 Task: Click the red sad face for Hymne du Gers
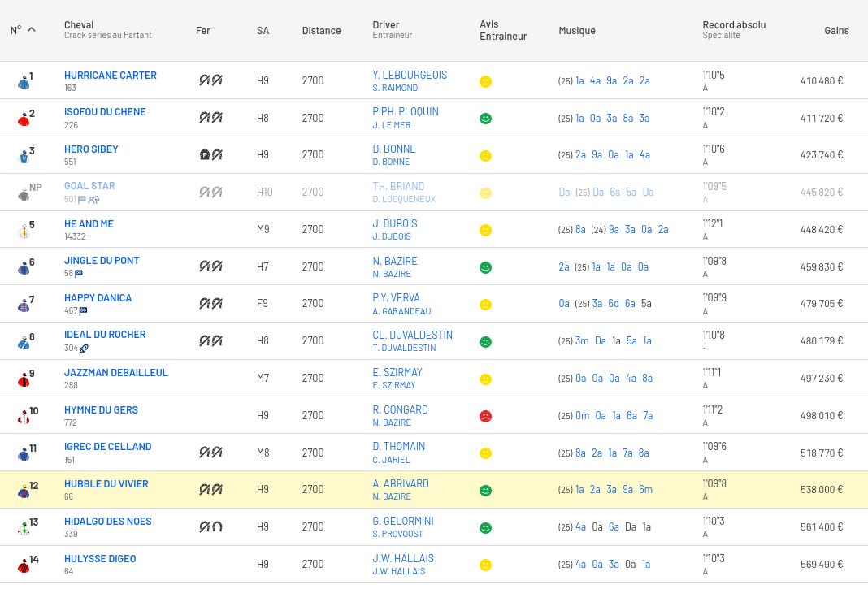click(485, 416)
